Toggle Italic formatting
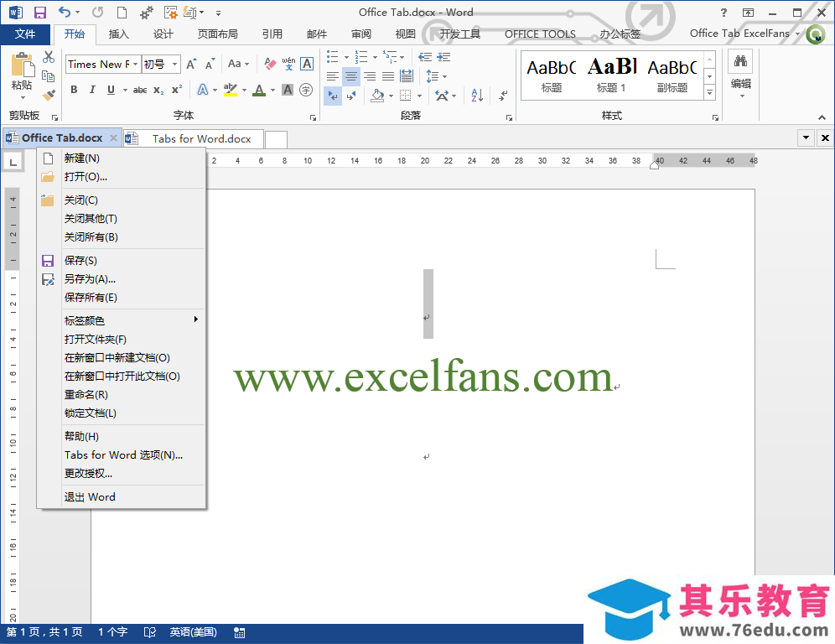The image size is (835, 644). [x=92, y=90]
